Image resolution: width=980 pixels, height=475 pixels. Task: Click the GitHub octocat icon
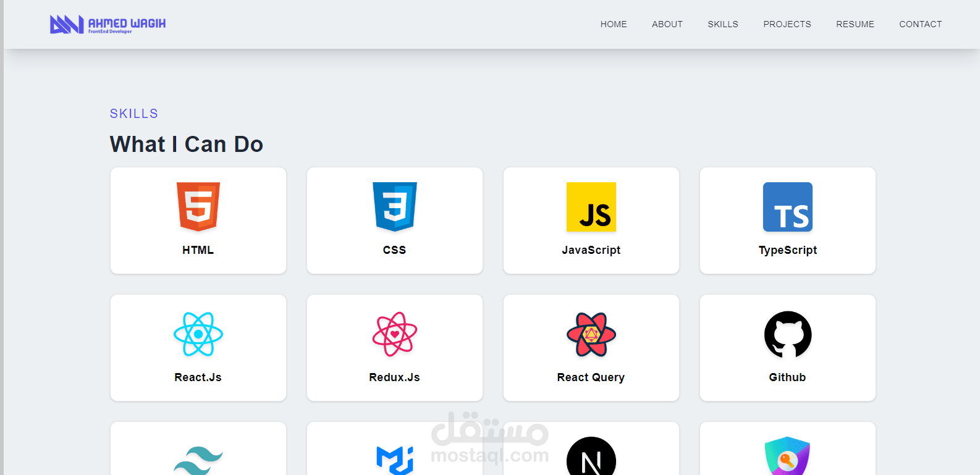point(788,334)
